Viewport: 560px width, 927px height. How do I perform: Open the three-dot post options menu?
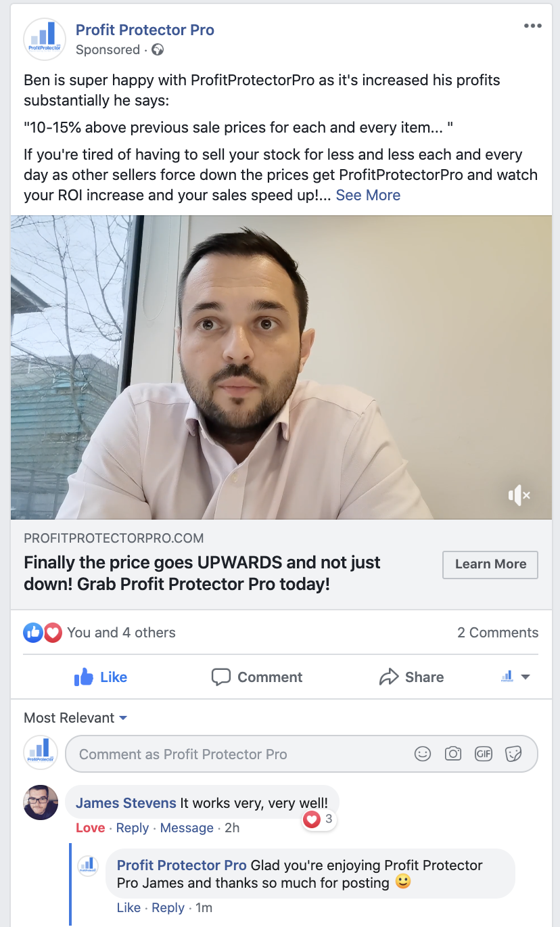[532, 26]
